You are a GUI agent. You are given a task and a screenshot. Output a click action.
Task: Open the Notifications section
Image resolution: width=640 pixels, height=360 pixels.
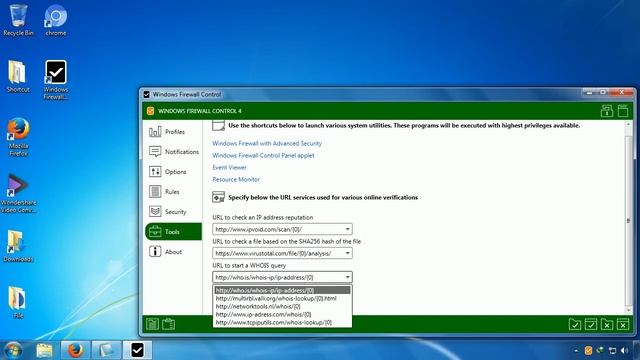pos(173,152)
